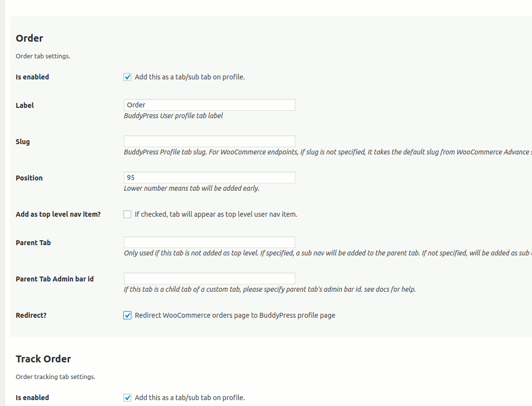Image resolution: width=532 pixels, height=406 pixels.
Task: Uncheck Is enabled checkbox in Order section
Action: 127,77
